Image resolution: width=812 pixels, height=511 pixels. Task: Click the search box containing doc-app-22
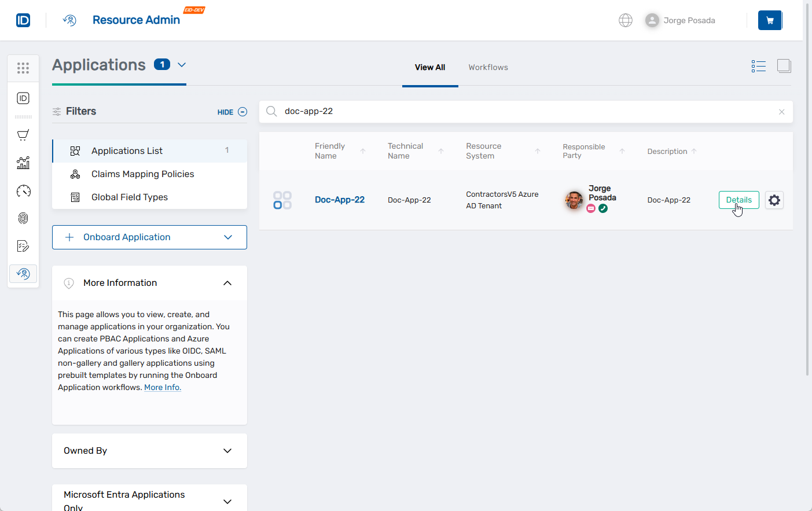[521, 112]
